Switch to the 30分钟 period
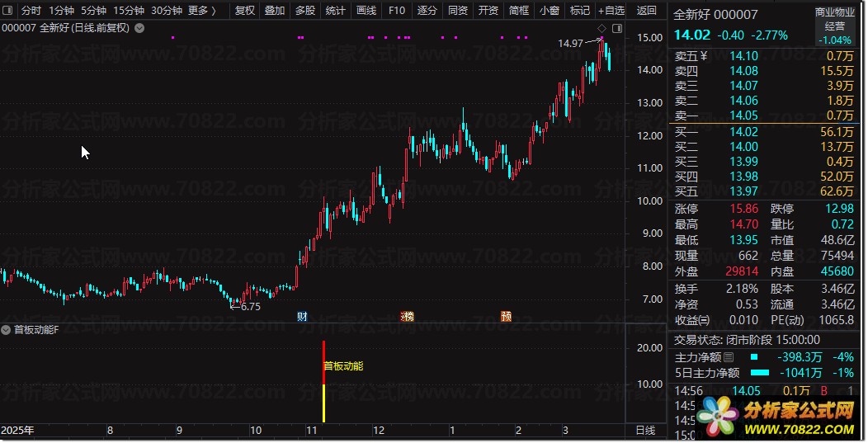868x443 pixels. [166, 11]
